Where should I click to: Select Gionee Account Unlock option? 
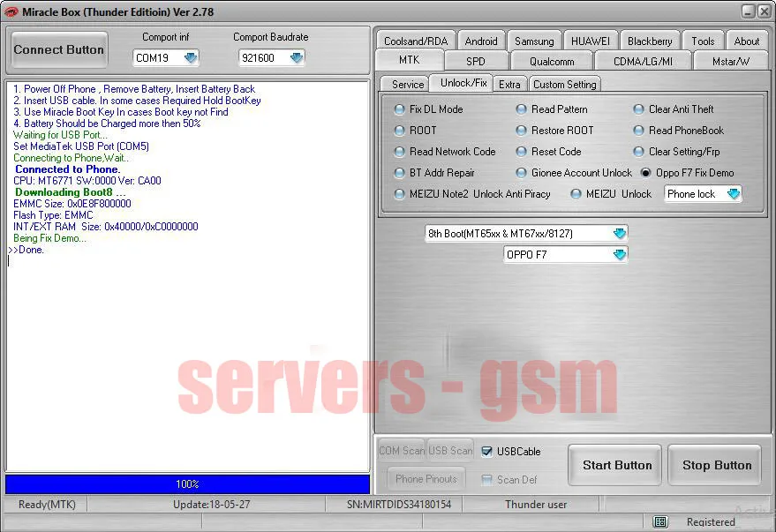click(521, 173)
